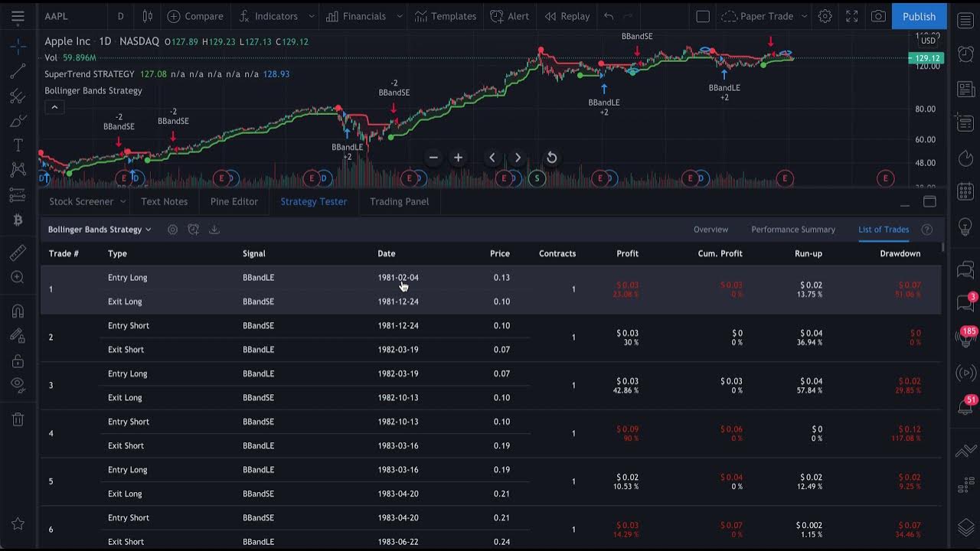Change candlestick chart style

[x=147, y=16]
